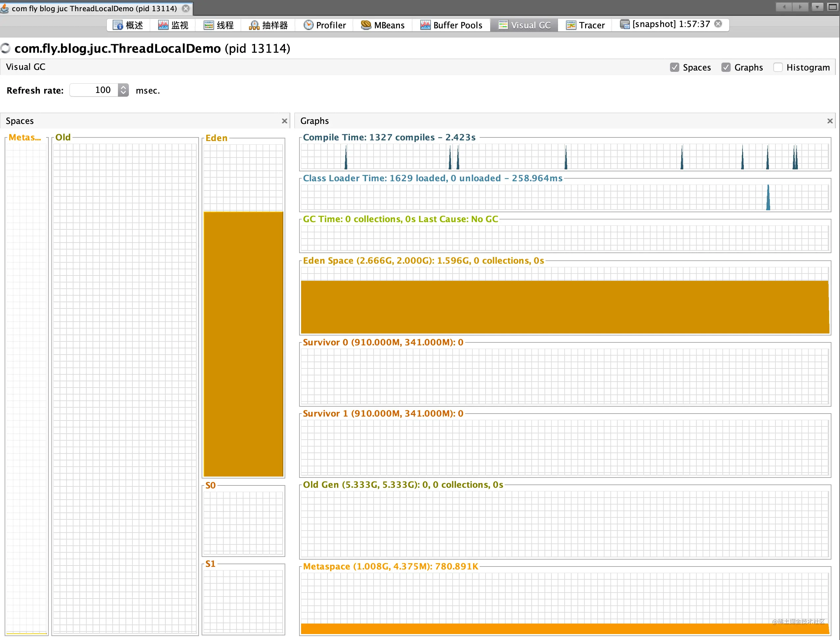Screen dimensions: 840x640
Task: Click the com.fly.blog.juc.ThreadLocalDemo heading
Action: point(152,48)
